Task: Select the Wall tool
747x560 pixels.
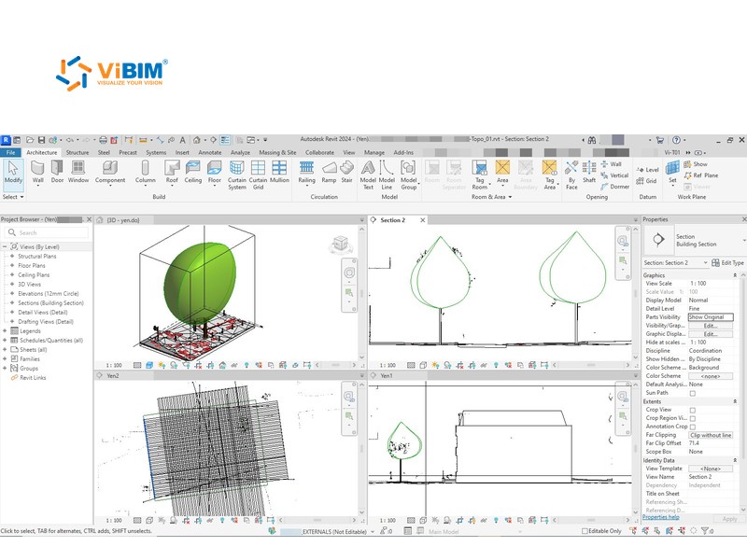Action: point(37,172)
